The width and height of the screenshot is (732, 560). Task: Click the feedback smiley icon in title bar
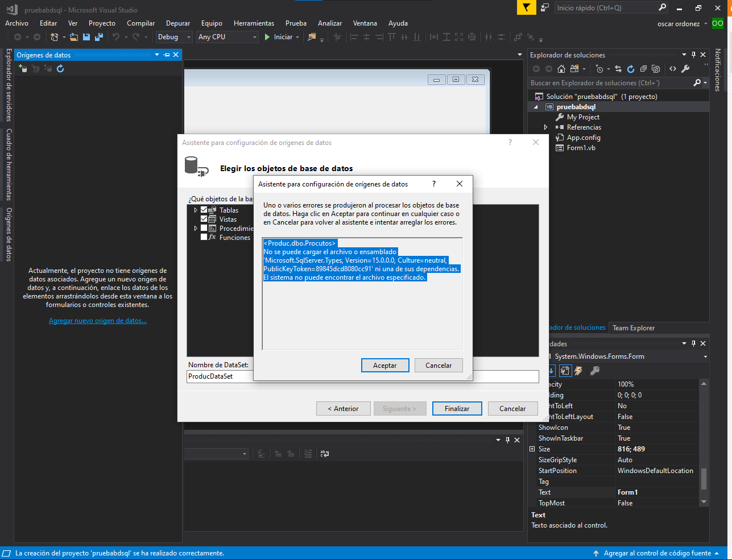tap(545, 7)
